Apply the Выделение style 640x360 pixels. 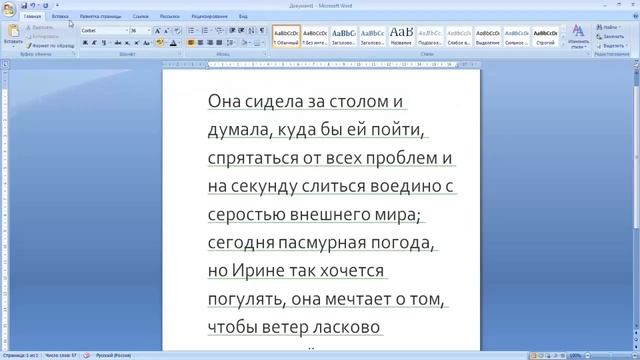click(x=488, y=36)
